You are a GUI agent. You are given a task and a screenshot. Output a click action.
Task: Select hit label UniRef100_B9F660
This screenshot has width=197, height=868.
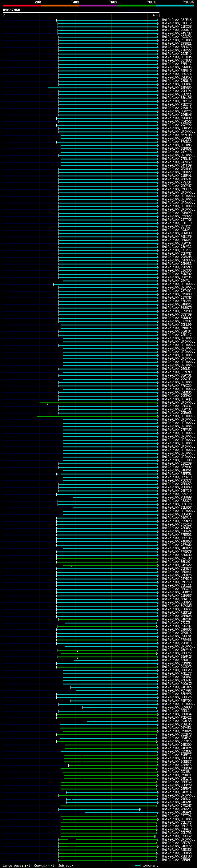(176, 88)
